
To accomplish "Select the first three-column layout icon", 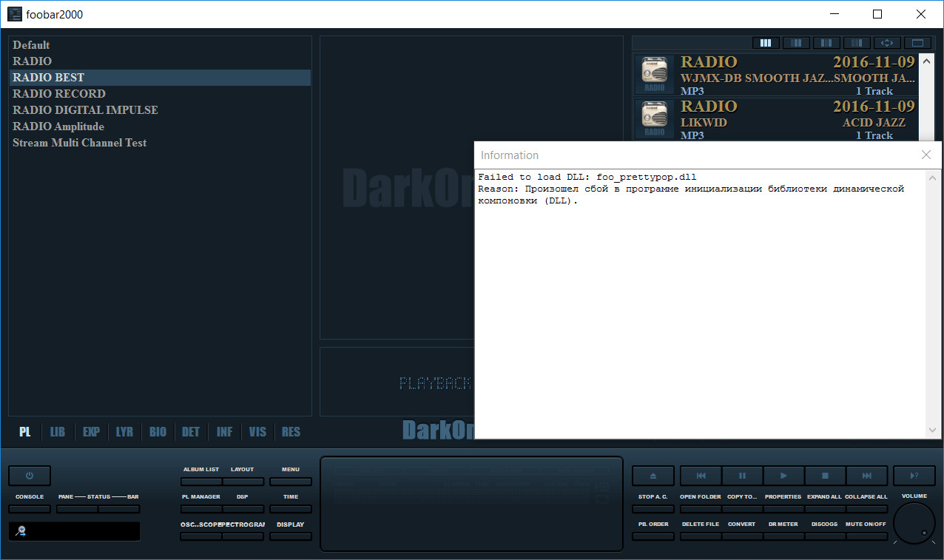I will tap(766, 43).
